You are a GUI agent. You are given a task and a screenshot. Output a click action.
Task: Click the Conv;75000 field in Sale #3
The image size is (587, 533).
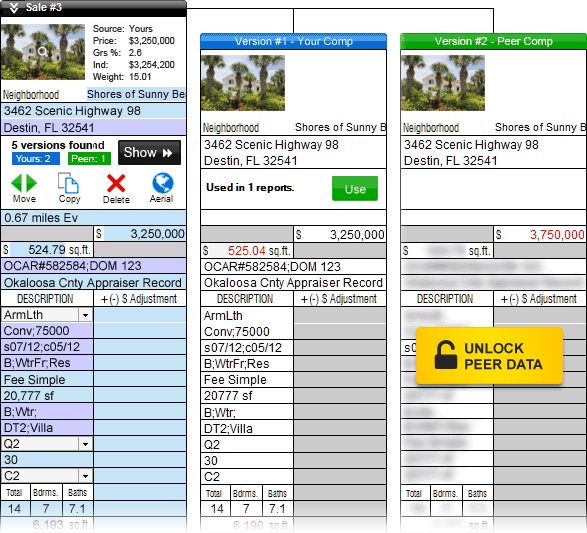coord(47,331)
